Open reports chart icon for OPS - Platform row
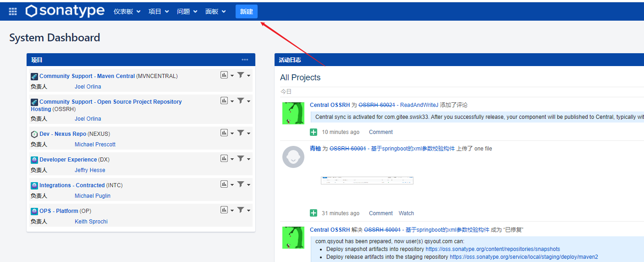644x262 pixels. 224,210
